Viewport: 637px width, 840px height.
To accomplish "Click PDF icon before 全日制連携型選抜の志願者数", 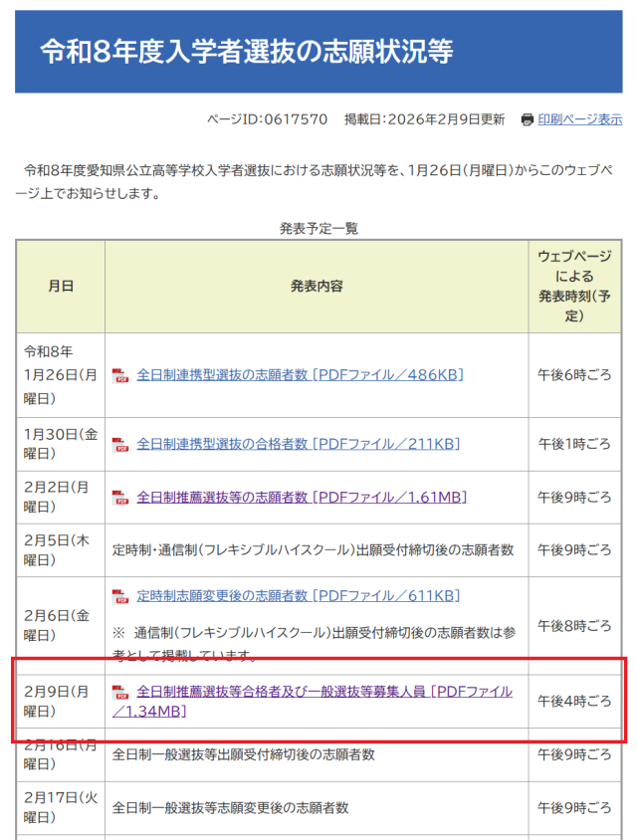I will (120, 376).
